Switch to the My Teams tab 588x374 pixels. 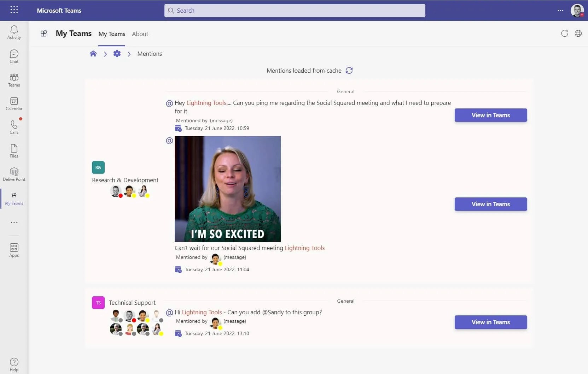point(112,34)
